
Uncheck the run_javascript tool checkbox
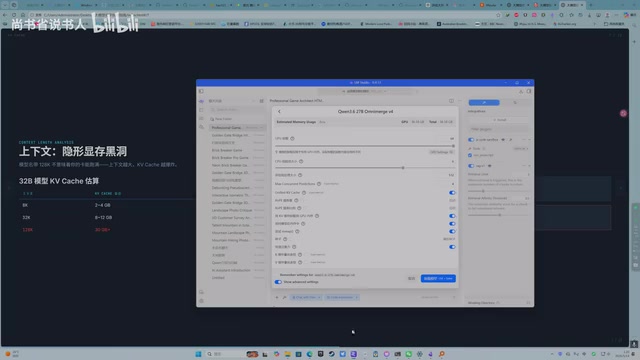coord(470,155)
